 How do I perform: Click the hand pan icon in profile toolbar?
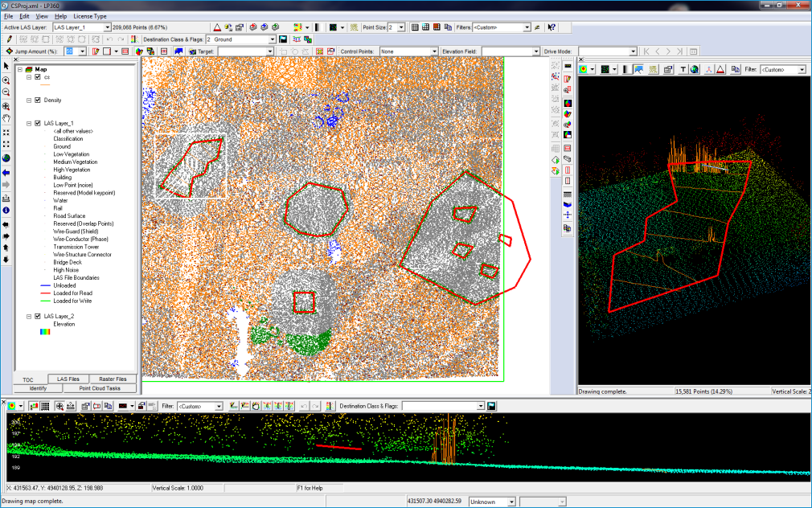[x=256, y=406]
